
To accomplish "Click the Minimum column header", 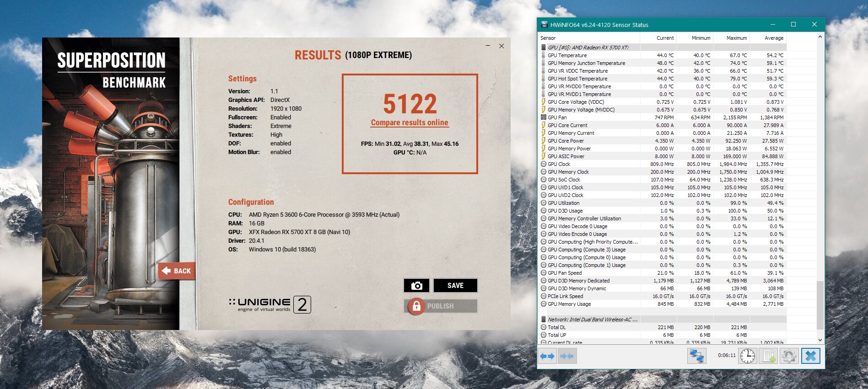I will pyautogui.click(x=695, y=38).
